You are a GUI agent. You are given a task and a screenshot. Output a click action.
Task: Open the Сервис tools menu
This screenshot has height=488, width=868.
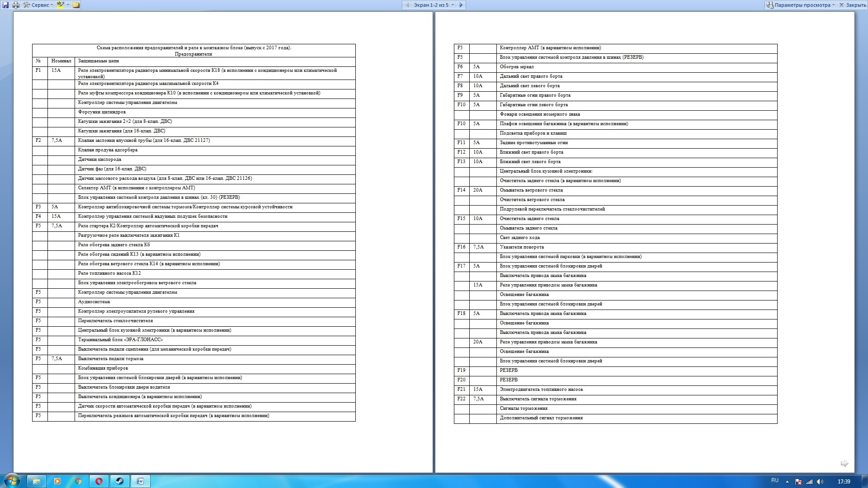pyautogui.click(x=38, y=5)
